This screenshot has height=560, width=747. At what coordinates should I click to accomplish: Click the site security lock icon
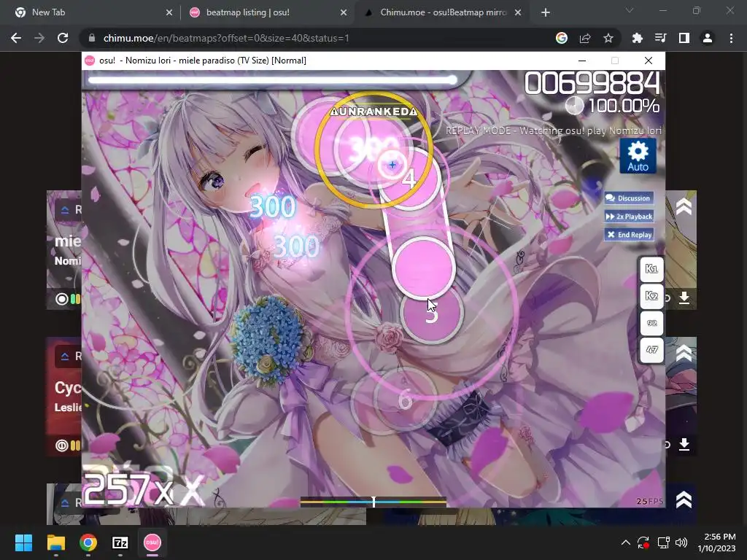(x=92, y=38)
